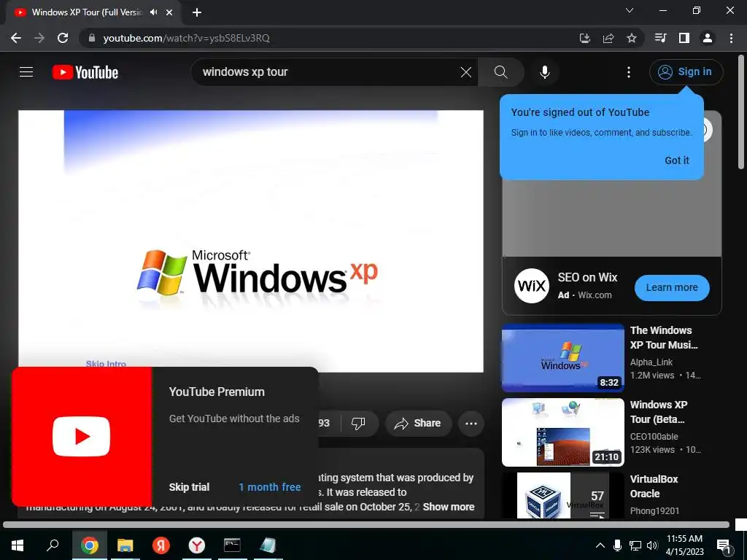
Task: Open the YouTube hamburger guide menu
Action: click(x=26, y=72)
